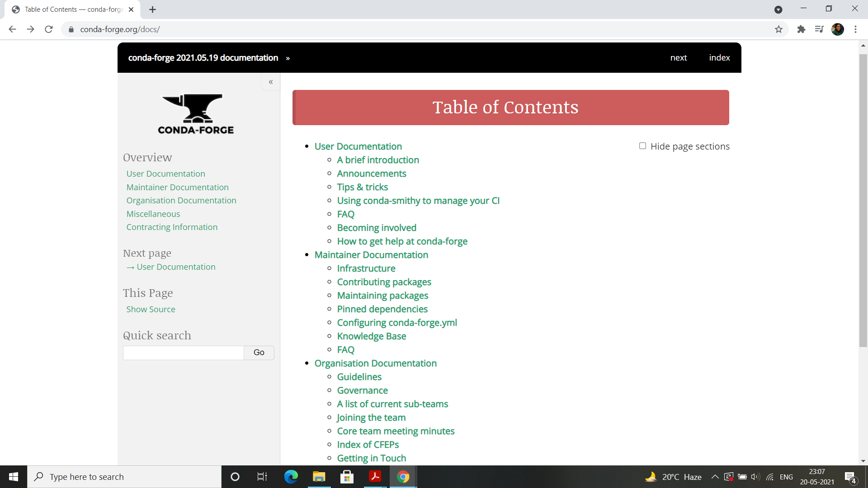Open A brief introduction link
Screen dimensions: 868x488
pos(378,160)
